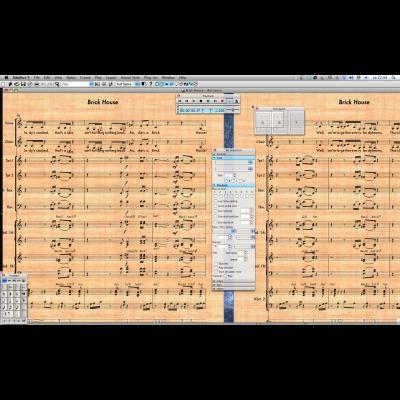
Task: Check play on pass 8 checkbox
Action: pos(253,196)
